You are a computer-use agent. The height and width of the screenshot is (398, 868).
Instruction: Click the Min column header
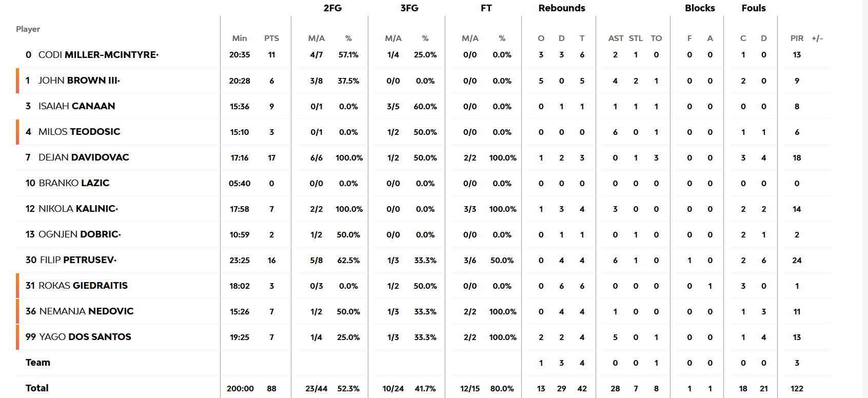(x=240, y=38)
